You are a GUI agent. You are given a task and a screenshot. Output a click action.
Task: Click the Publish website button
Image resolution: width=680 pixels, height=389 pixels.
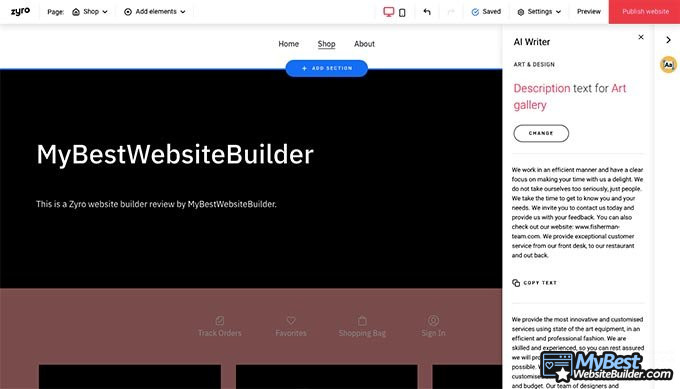[644, 12]
